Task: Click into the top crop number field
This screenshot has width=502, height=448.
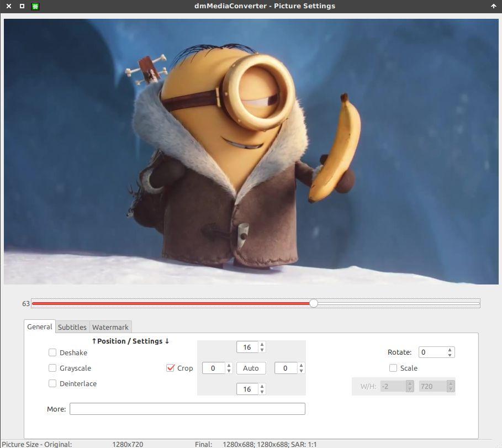Action: coord(247,347)
